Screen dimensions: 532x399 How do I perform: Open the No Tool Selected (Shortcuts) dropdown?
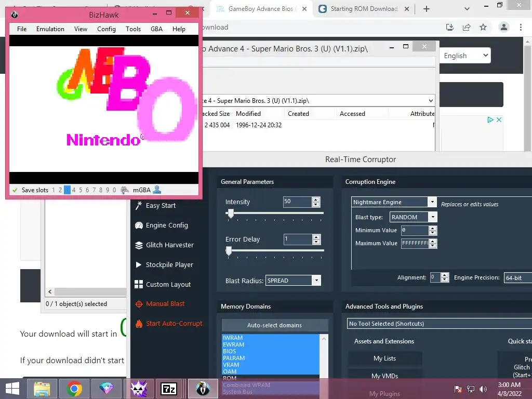pos(440,324)
